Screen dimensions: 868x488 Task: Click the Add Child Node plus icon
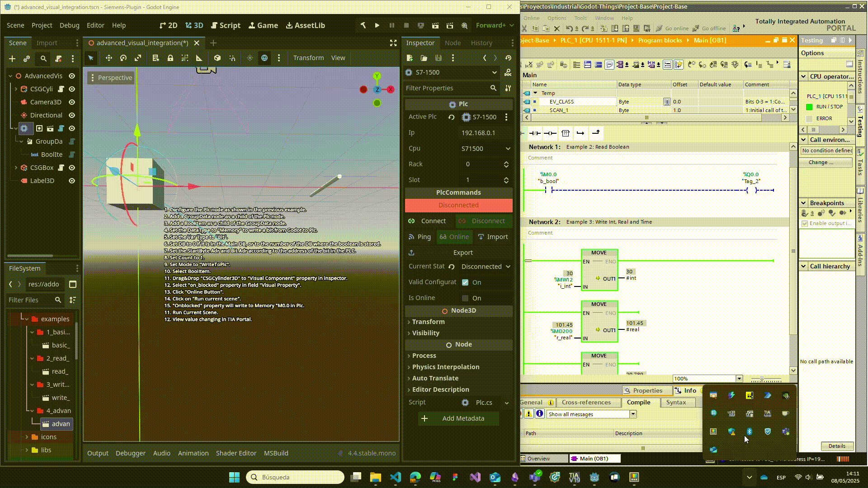click(x=12, y=59)
